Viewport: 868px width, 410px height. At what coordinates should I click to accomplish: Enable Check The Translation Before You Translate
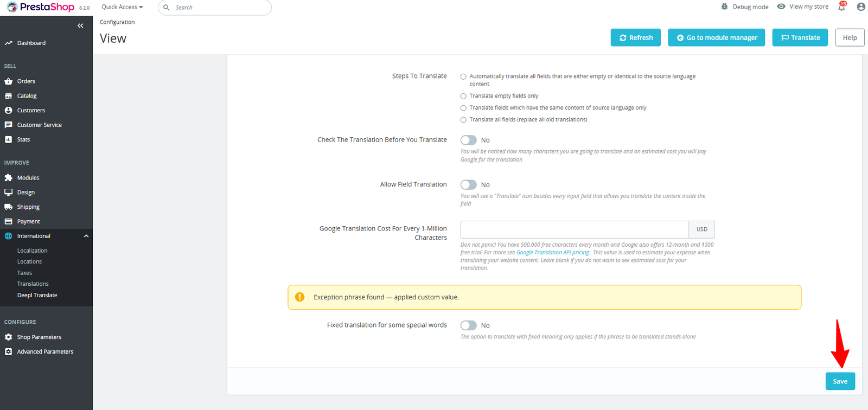(468, 140)
